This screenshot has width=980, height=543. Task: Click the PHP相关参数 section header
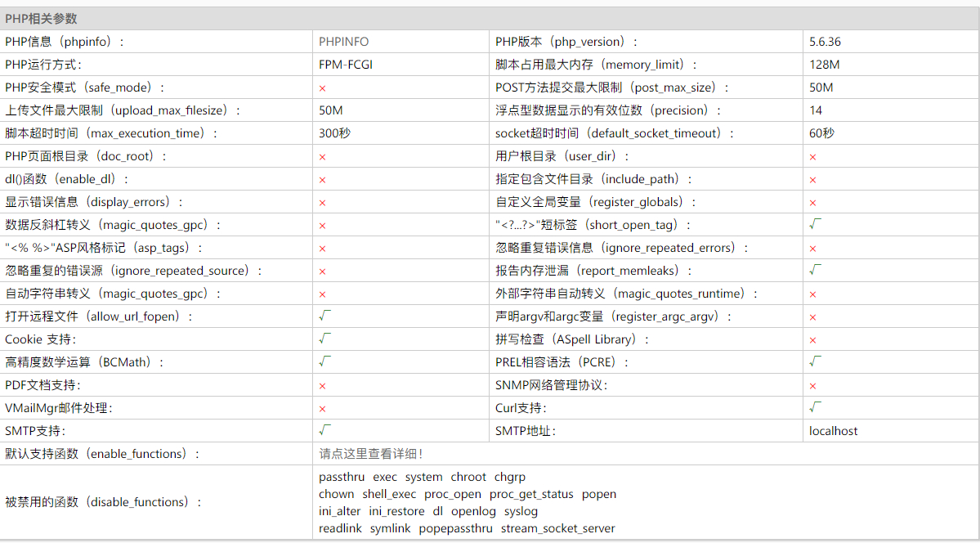(x=41, y=19)
